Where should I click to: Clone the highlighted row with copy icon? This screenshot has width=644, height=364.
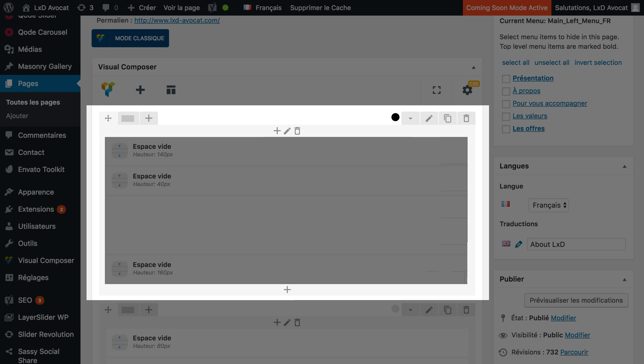pos(448,118)
